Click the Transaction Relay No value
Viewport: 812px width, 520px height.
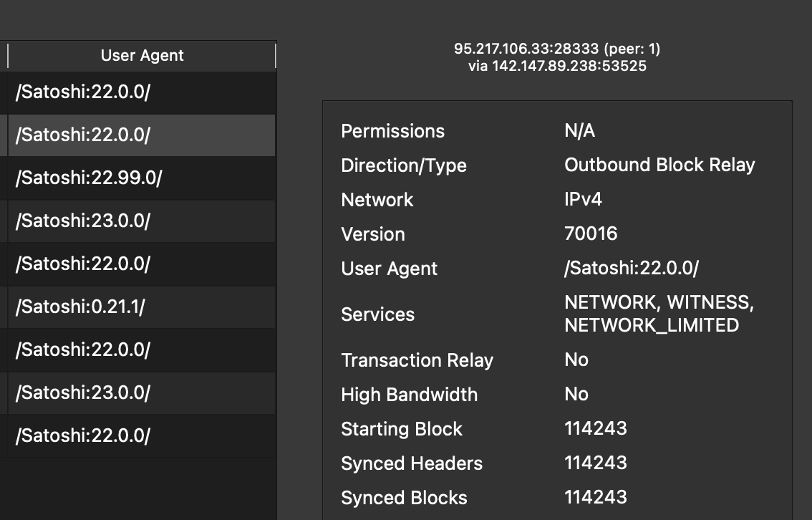point(576,360)
